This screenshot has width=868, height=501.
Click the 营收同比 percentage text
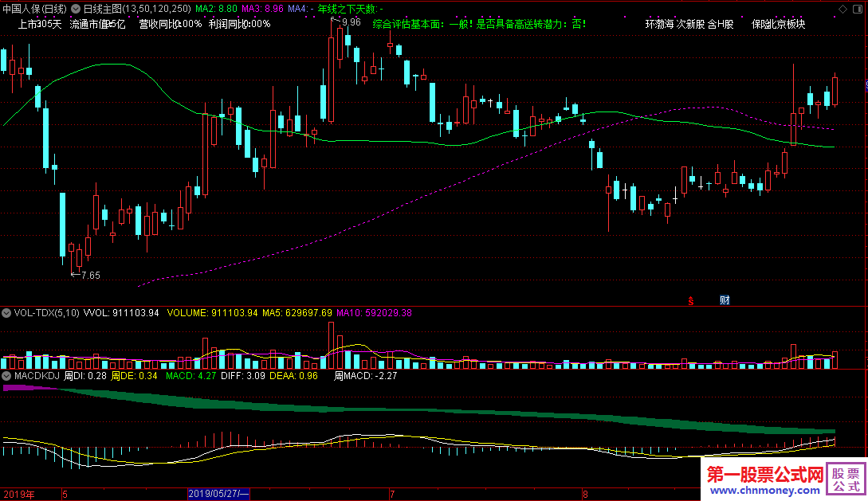[170, 24]
